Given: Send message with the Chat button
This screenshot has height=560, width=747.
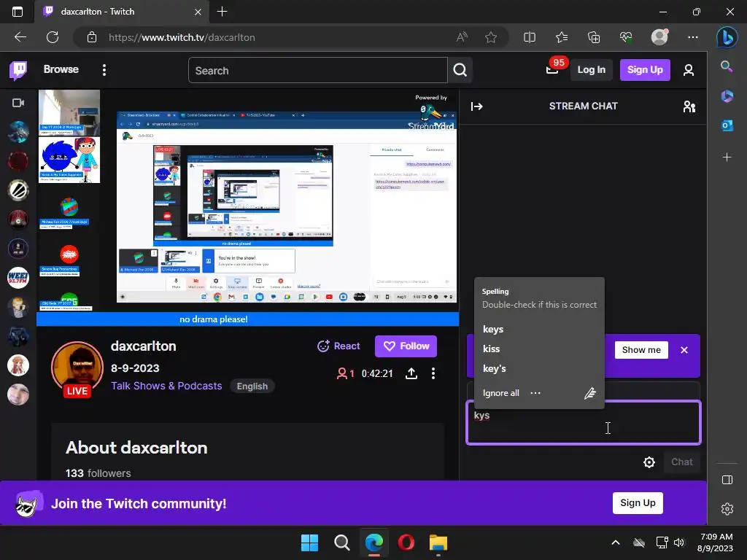Looking at the screenshot, I should [682, 462].
